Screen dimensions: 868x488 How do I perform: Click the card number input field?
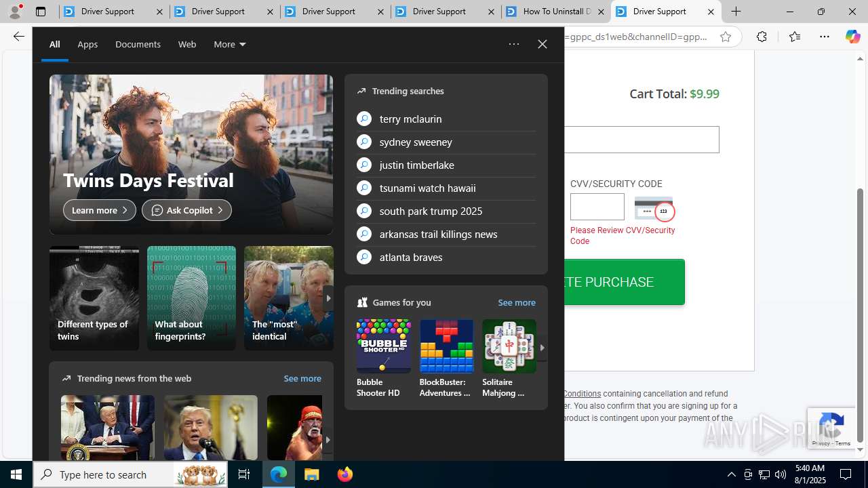[x=642, y=140]
